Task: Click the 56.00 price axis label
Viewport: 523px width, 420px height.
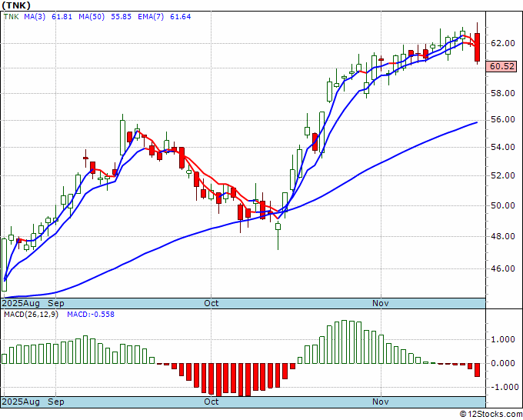Action: [x=503, y=119]
